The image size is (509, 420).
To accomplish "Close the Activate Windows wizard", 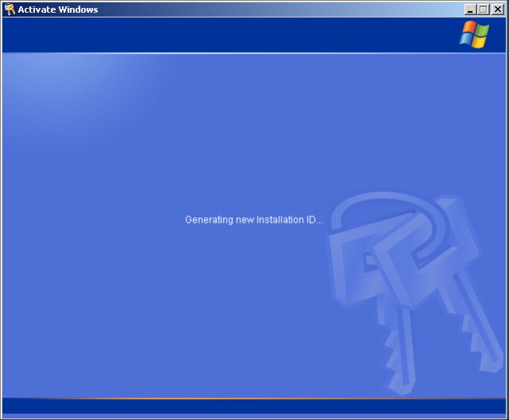I will coord(497,10).
